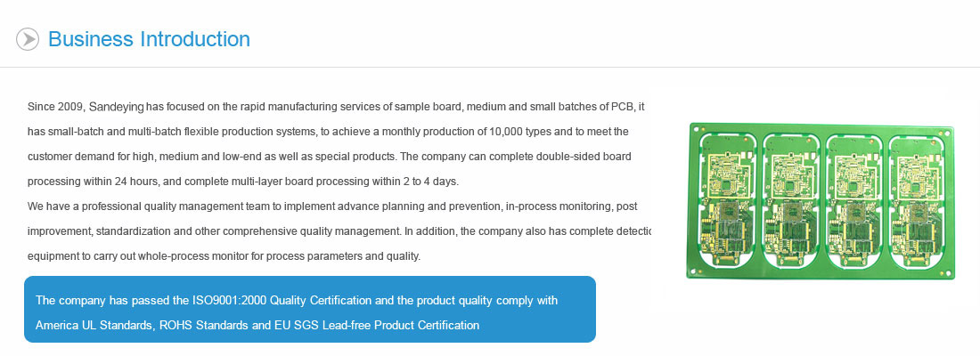Click the rightmost circuit board in the photo

pyautogui.click(x=918, y=200)
